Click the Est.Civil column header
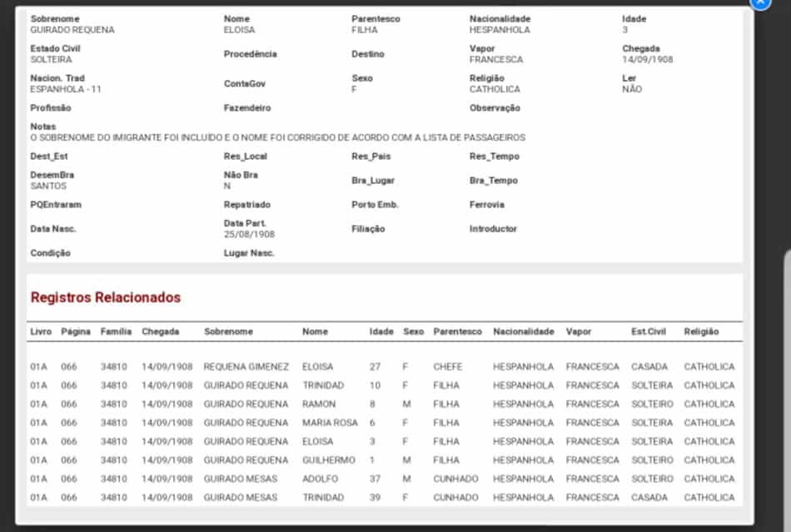Viewport: 791px width, 532px height. (x=649, y=331)
